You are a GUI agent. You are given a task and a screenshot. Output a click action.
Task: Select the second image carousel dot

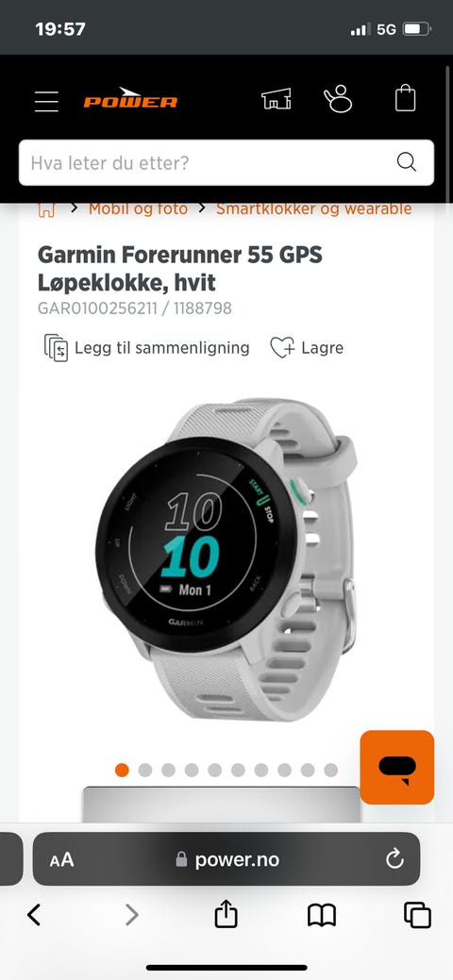pos(145,770)
